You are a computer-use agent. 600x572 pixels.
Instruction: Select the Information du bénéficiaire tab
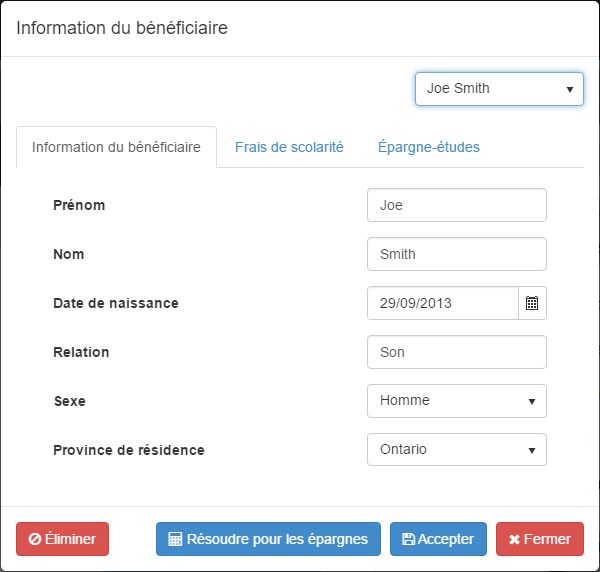pos(116,147)
